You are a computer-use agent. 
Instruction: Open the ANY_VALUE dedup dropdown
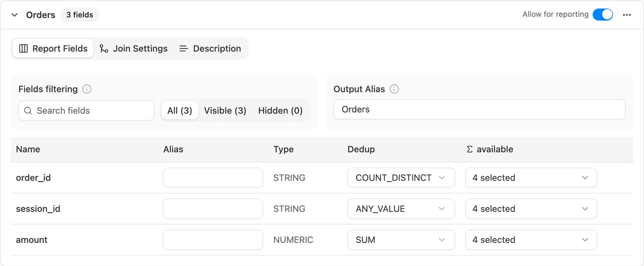(401, 209)
